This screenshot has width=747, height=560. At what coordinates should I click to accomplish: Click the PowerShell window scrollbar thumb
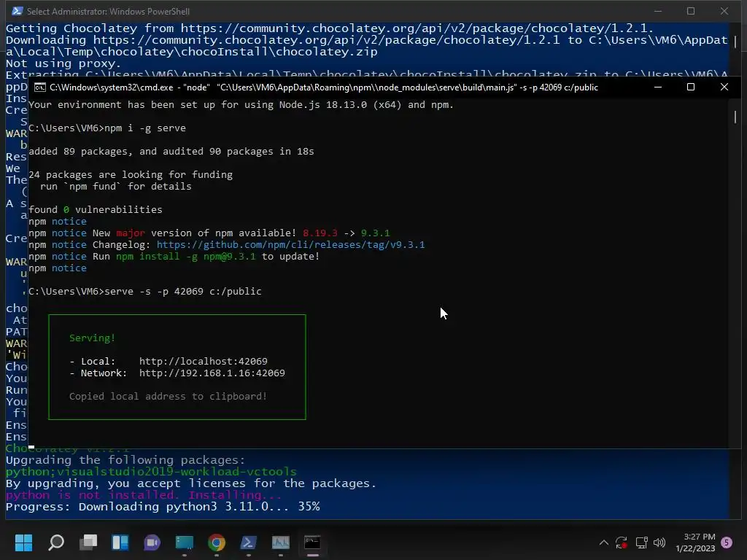(x=735, y=42)
